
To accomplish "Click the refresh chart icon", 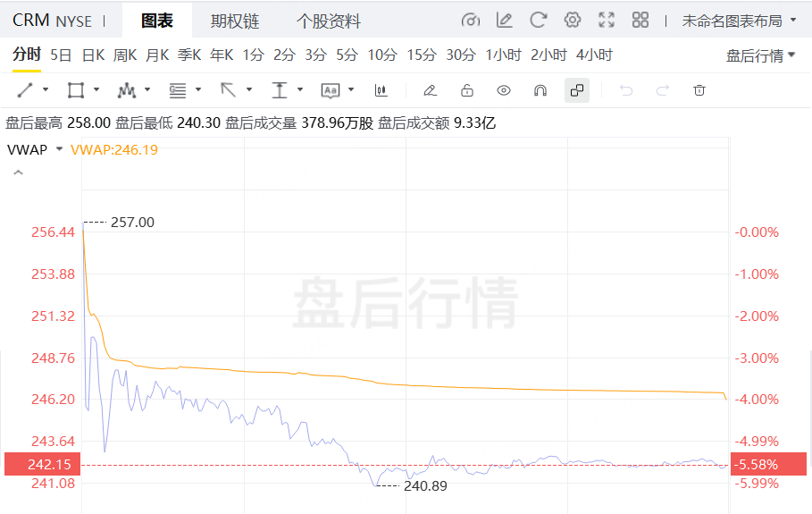I will click(x=538, y=20).
